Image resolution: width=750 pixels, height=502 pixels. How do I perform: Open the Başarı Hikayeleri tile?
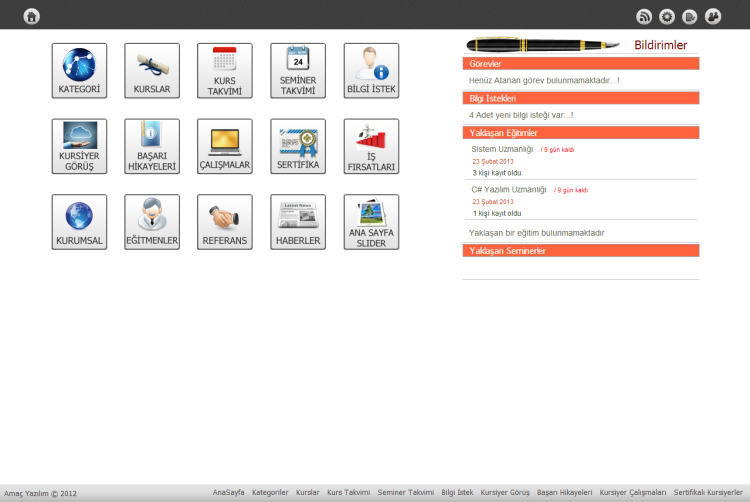pyautogui.click(x=152, y=147)
